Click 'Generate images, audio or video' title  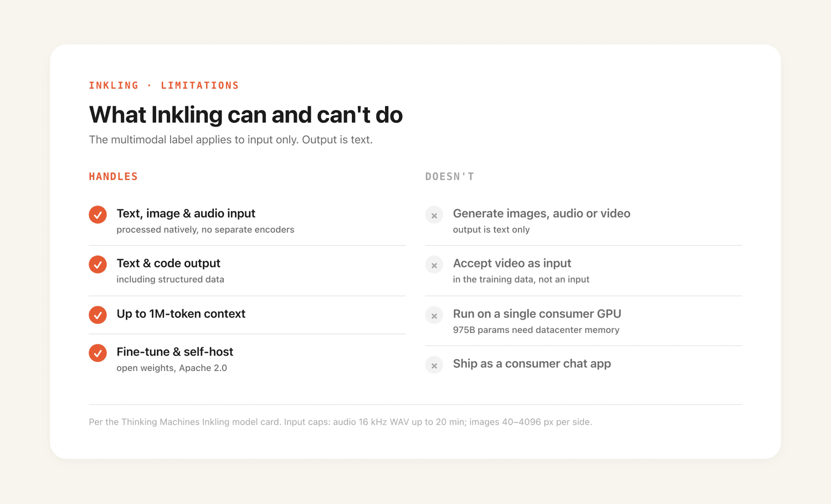click(542, 213)
